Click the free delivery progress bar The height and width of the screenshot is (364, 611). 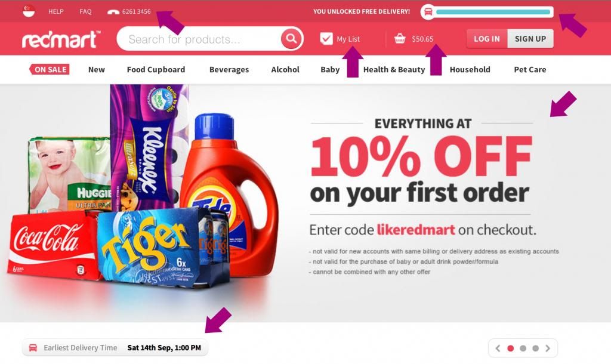pyautogui.click(x=493, y=12)
